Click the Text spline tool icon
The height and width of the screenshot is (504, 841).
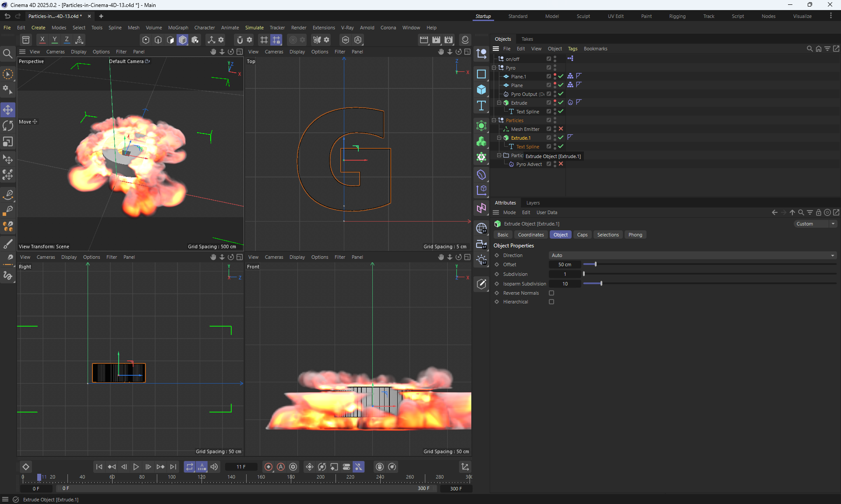pyautogui.click(x=481, y=106)
